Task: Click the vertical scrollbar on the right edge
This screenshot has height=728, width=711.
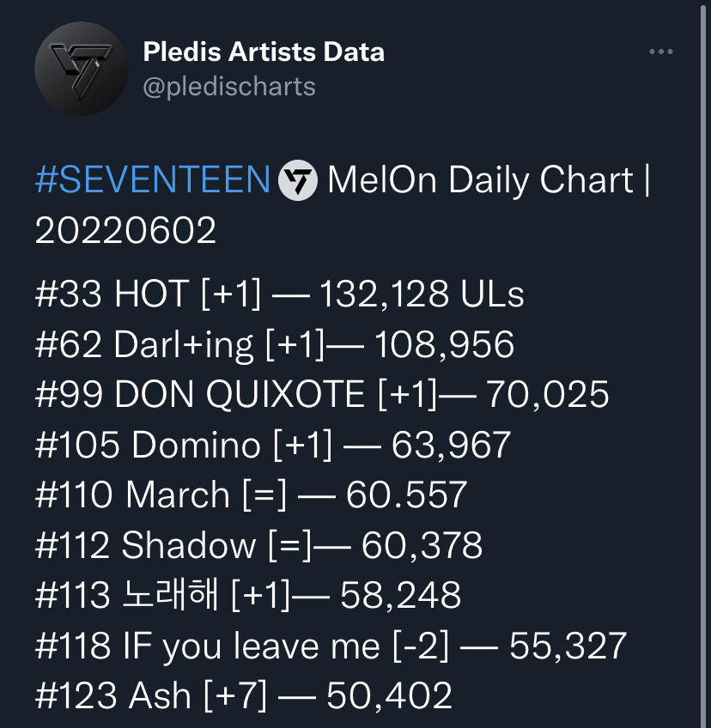Action: pyautogui.click(x=704, y=364)
